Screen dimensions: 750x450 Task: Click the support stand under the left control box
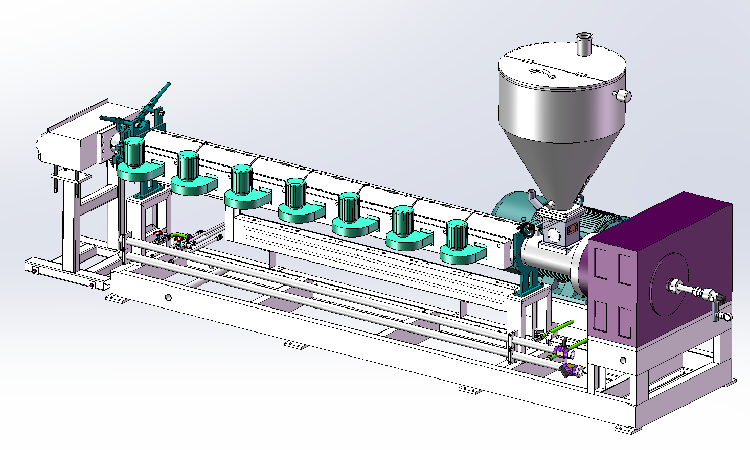tap(70, 220)
